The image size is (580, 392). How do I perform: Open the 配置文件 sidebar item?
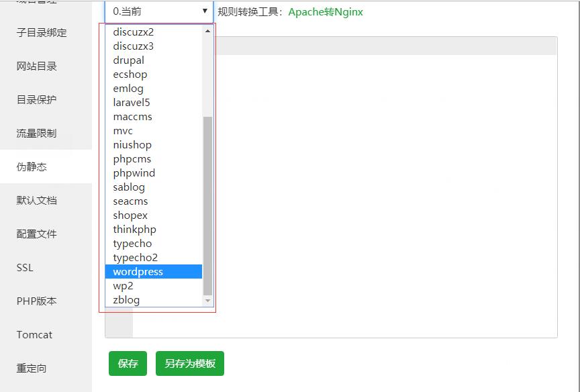(36, 234)
